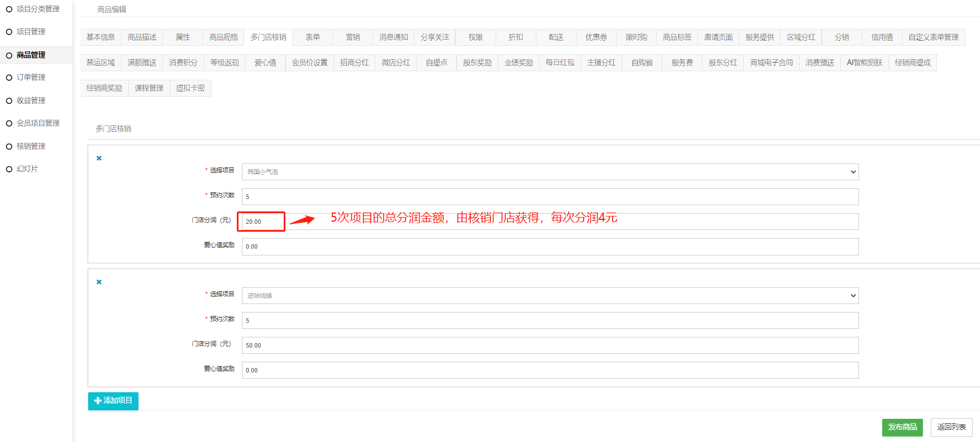980x442 pixels.
Task: Open 核销管理 in the sidebar
Action: pyautogui.click(x=31, y=146)
